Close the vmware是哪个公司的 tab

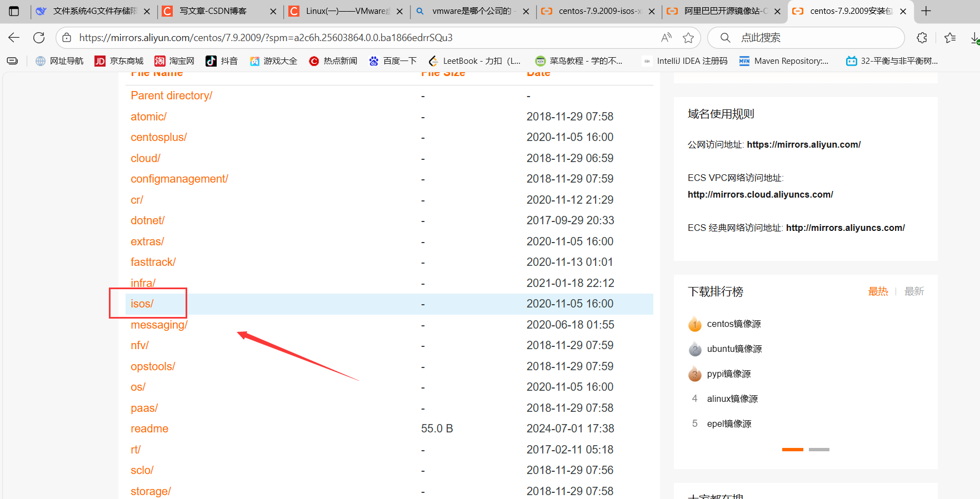click(526, 11)
